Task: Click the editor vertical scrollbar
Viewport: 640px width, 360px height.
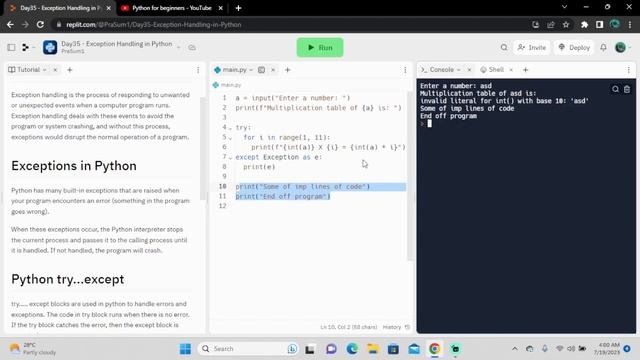Action: pyautogui.click(x=410, y=176)
